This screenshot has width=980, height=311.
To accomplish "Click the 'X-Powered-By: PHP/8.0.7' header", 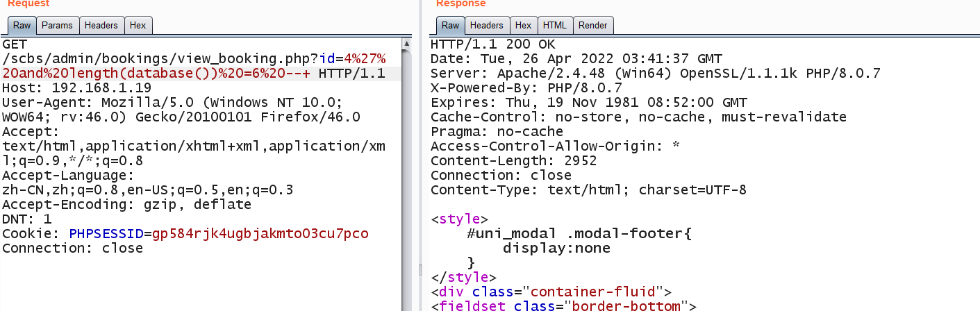I will pyautogui.click(x=526, y=88).
